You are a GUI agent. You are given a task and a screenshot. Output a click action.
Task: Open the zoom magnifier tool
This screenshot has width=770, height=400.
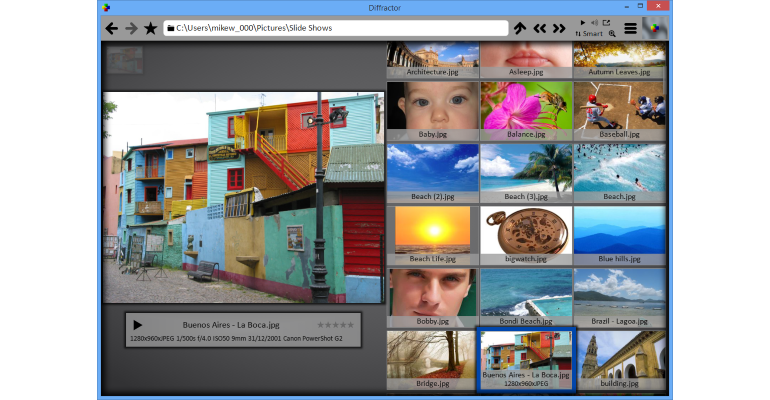pyautogui.click(x=612, y=34)
